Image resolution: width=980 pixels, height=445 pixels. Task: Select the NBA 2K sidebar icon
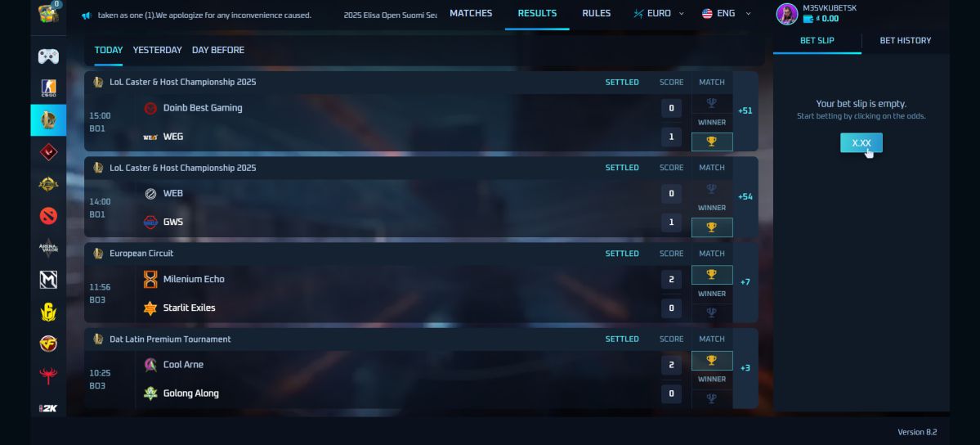pyautogui.click(x=48, y=408)
